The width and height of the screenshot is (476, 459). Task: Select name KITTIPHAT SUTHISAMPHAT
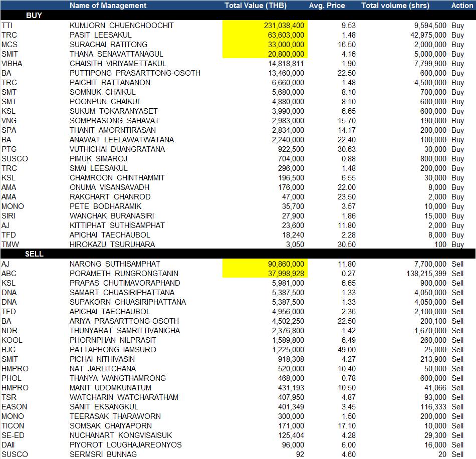(117, 225)
